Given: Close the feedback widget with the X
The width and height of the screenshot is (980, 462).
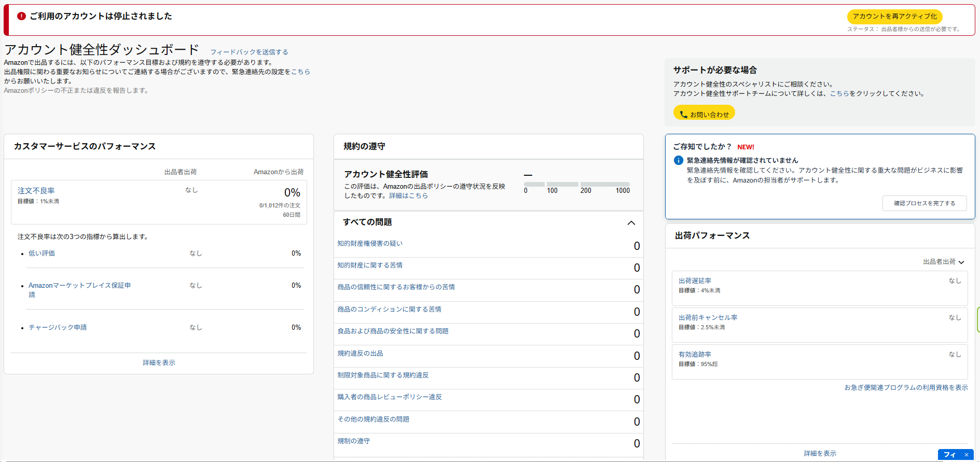Looking at the screenshot, I should tap(967, 455).
